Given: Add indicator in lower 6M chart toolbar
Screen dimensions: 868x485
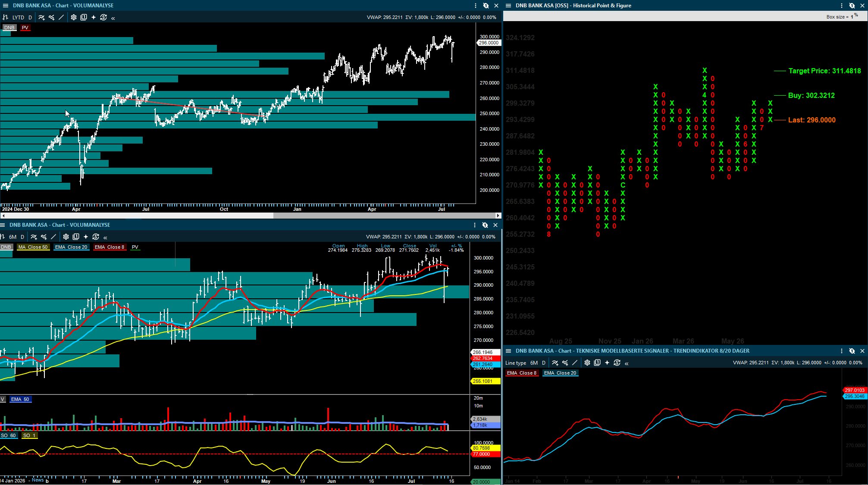Looking at the screenshot, I should coord(34,237).
